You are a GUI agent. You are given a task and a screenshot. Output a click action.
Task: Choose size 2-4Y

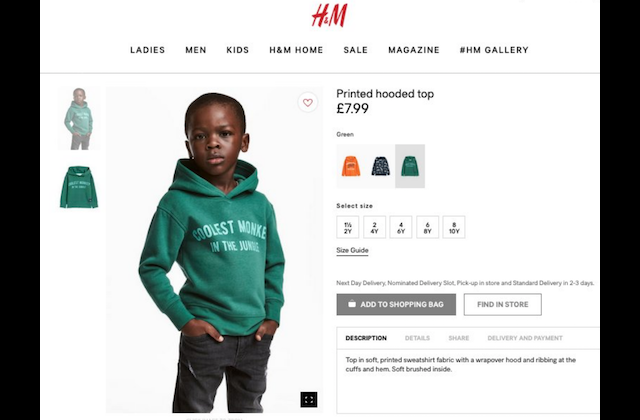(x=374, y=227)
